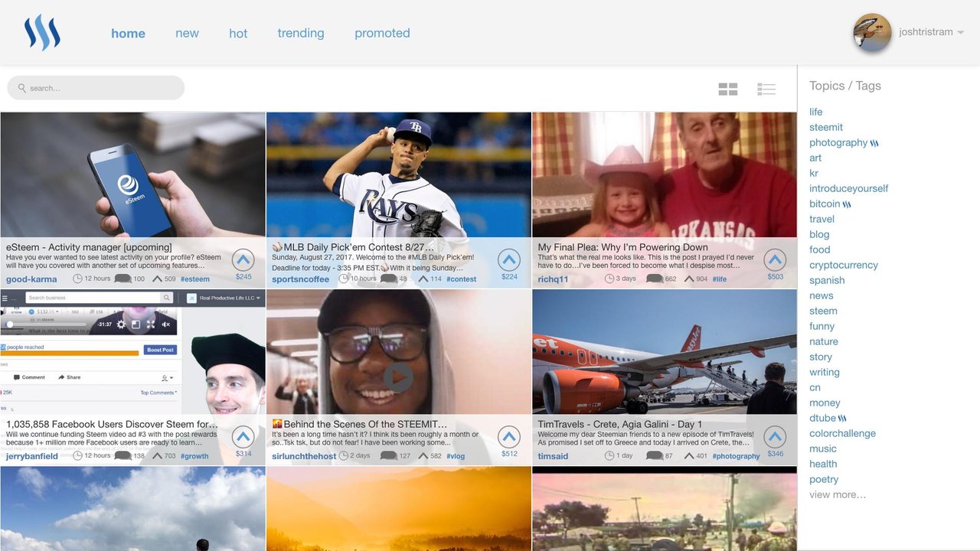Open the cryptocurrency topic tag
Screen dimensions: 980x551
[x=844, y=265]
